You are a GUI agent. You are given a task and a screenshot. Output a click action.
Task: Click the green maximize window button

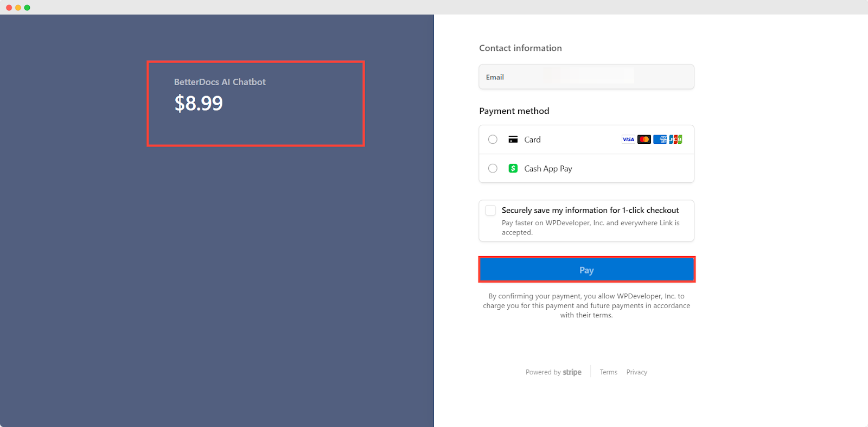pos(27,8)
